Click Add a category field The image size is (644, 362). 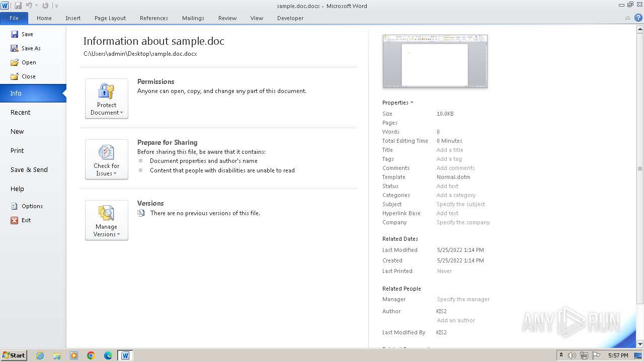pyautogui.click(x=456, y=195)
